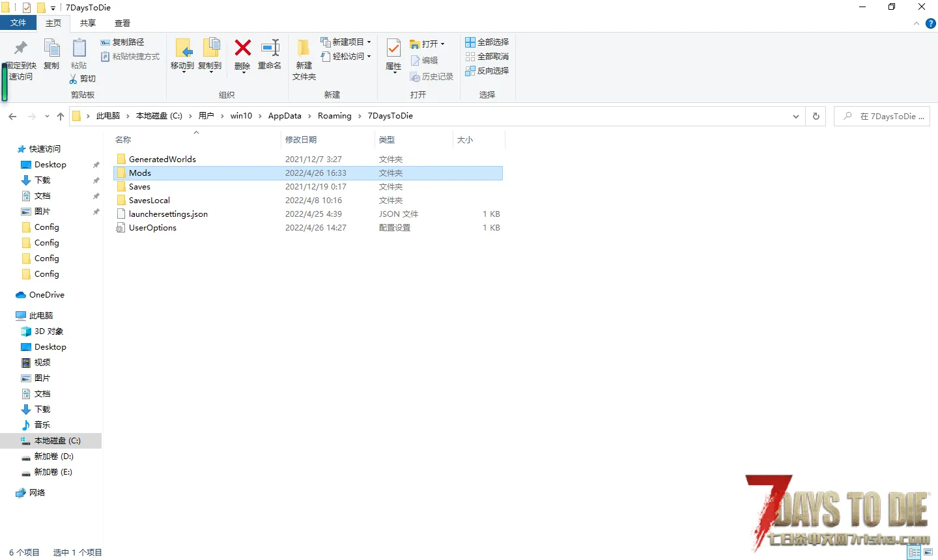Open the Quick Access Toolbar customize dropdown
The width and height of the screenshot is (938, 560).
tap(53, 8)
